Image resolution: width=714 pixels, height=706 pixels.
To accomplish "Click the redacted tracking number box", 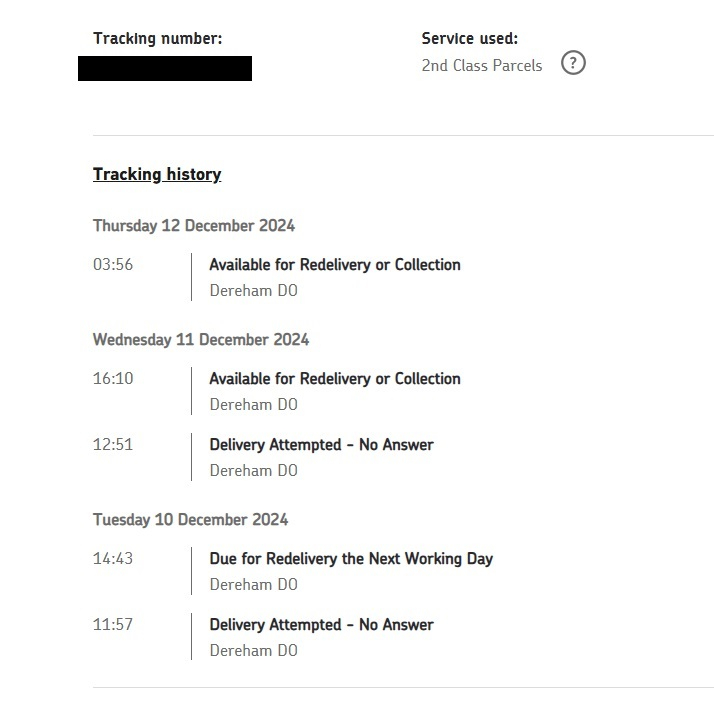I will pos(165,68).
